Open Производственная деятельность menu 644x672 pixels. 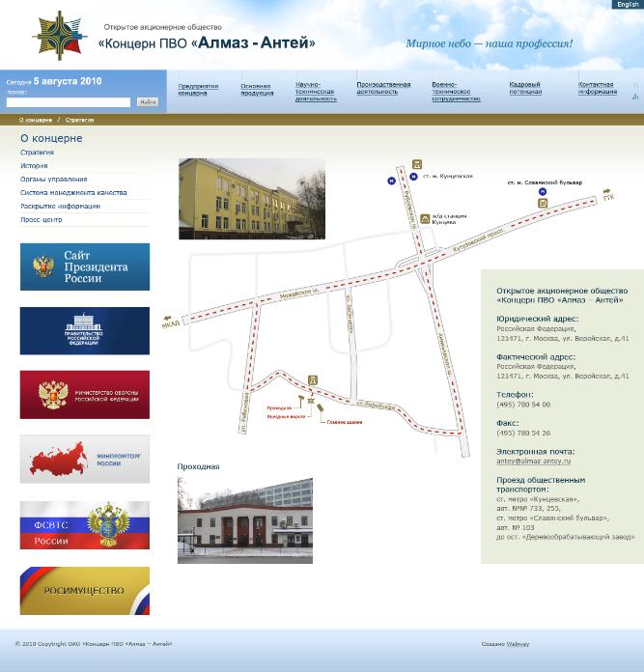[x=383, y=88]
